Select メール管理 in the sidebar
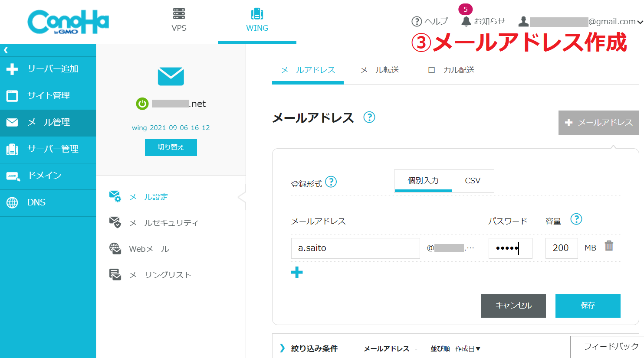 [x=48, y=123]
